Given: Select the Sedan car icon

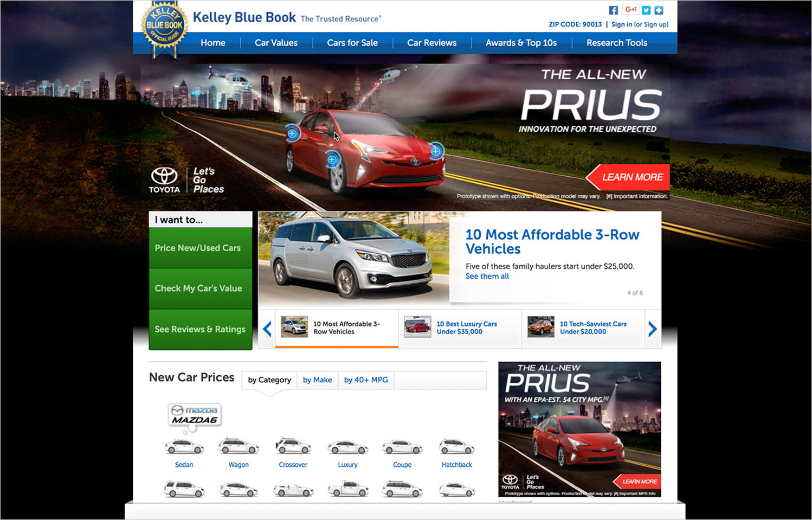Looking at the screenshot, I should coord(184,447).
